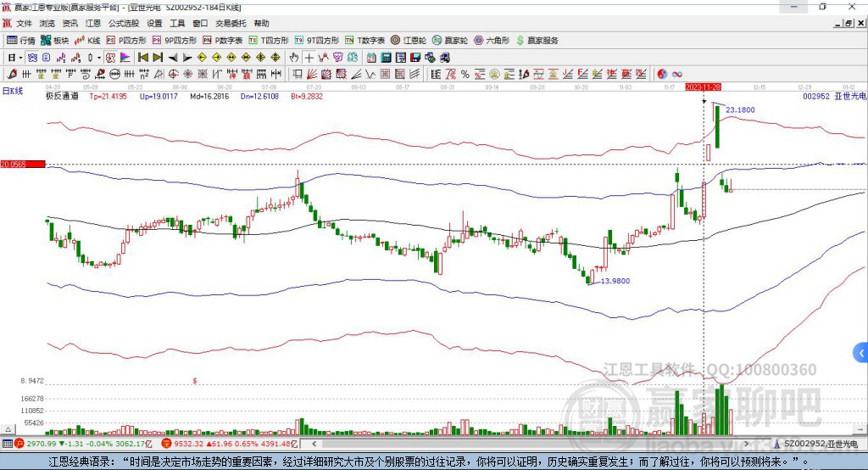Expand the candlestick style dropdown arrow

99,58
